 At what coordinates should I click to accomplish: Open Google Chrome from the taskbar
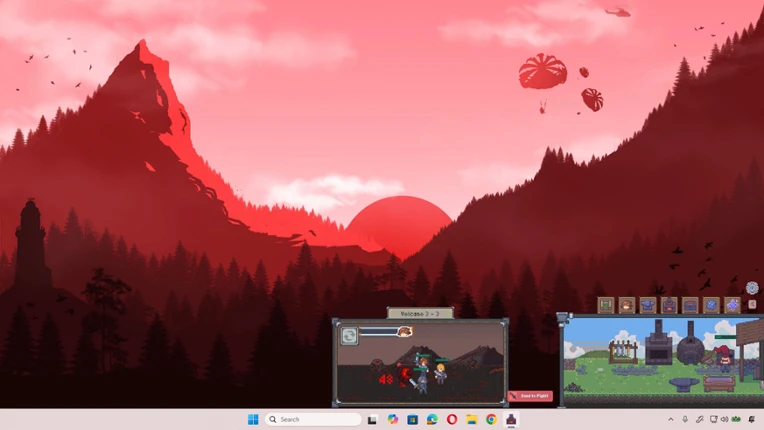click(x=491, y=419)
